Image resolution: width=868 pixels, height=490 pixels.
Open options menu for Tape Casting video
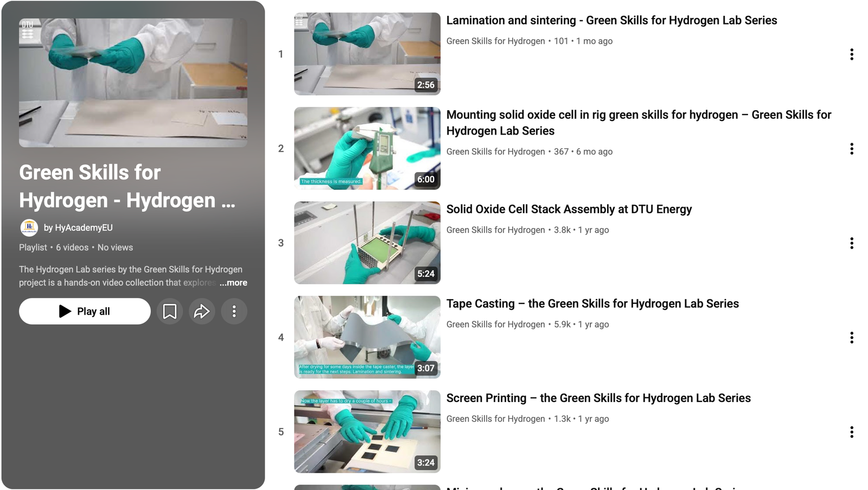point(852,338)
